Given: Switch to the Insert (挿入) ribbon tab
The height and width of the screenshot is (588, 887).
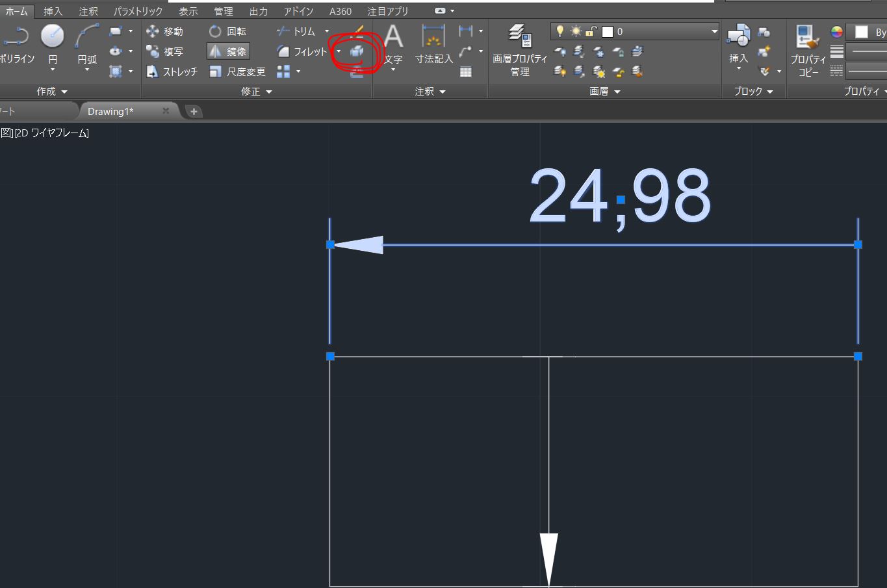Looking at the screenshot, I should (x=53, y=11).
